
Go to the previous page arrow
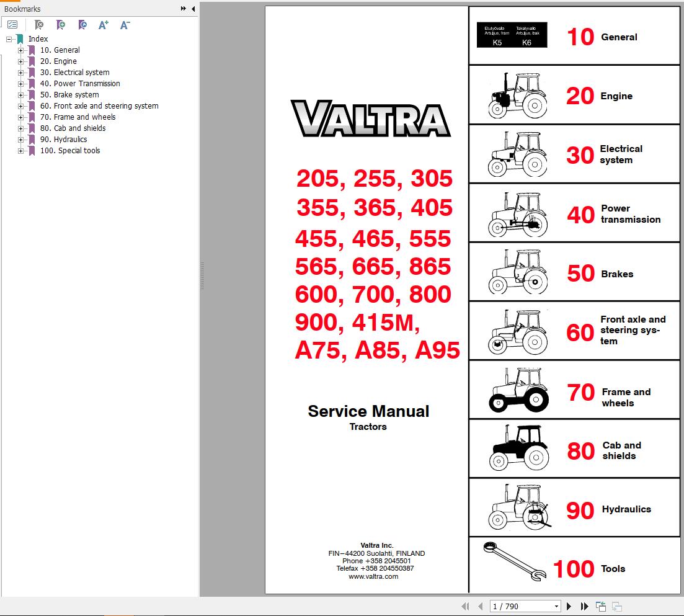click(x=480, y=606)
